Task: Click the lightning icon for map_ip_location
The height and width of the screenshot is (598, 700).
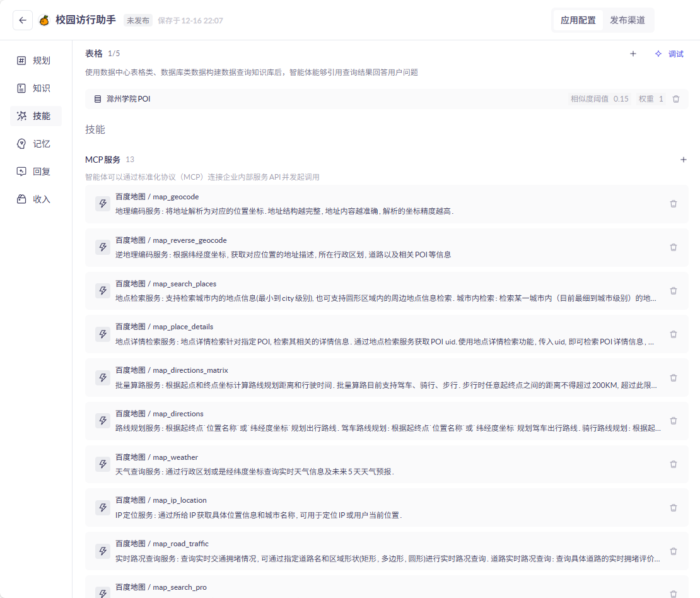Action: [x=103, y=508]
